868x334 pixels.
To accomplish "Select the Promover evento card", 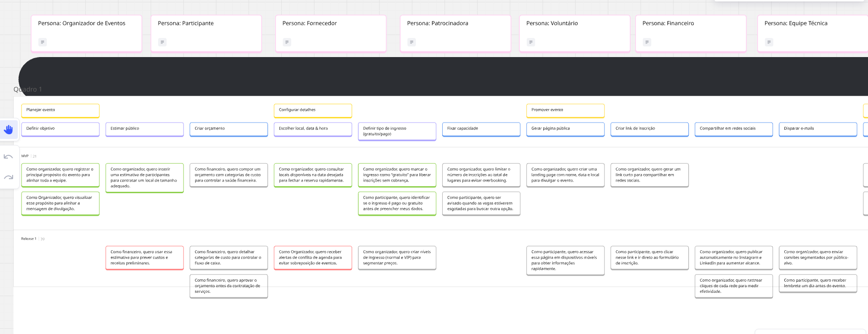I will [x=565, y=110].
